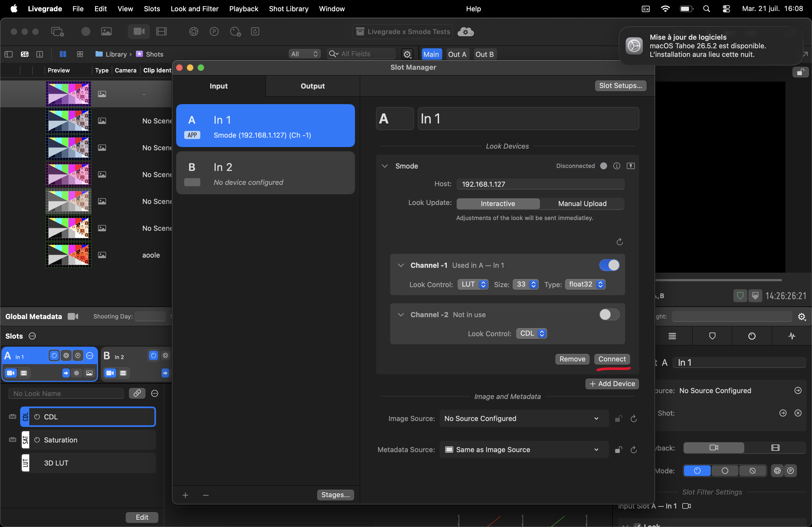Toggle the CDL node enable circle

(x=37, y=417)
